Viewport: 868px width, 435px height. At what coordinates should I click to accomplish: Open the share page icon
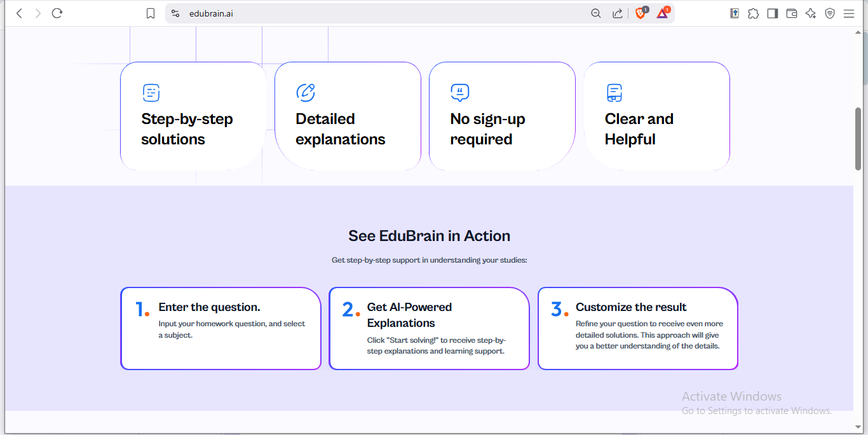click(617, 13)
